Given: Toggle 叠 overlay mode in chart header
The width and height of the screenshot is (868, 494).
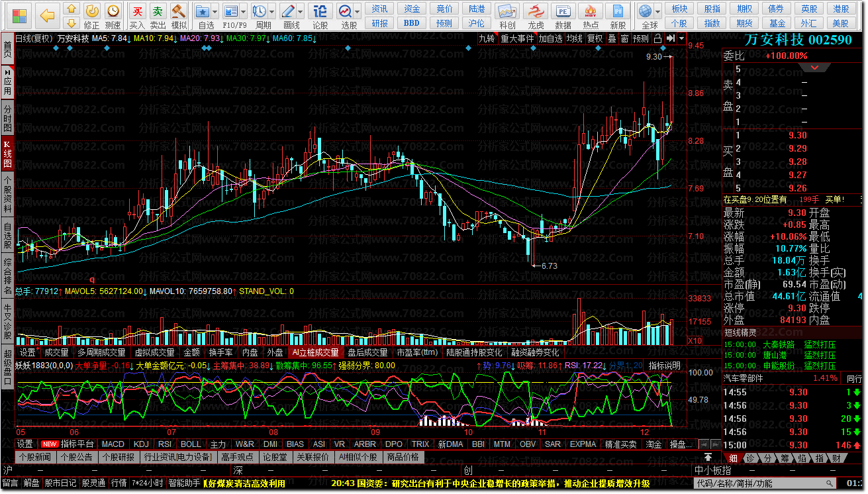Looking at the screenshot, I should 612,38.
